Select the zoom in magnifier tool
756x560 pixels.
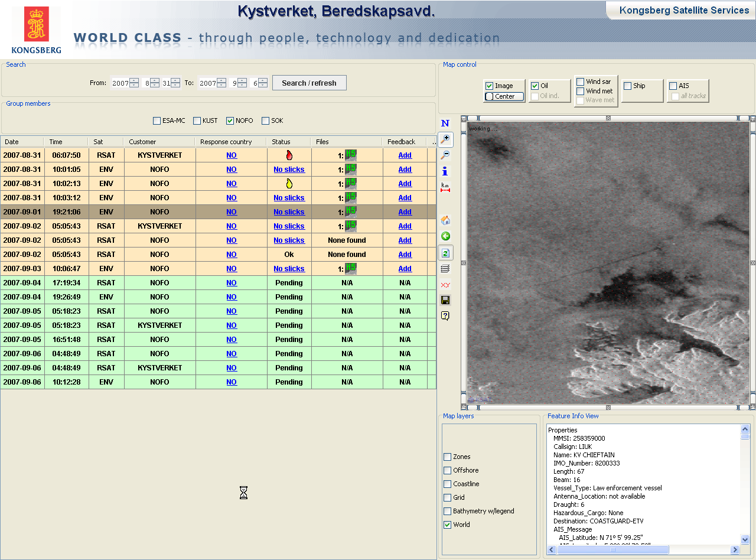tap(445, 139)
